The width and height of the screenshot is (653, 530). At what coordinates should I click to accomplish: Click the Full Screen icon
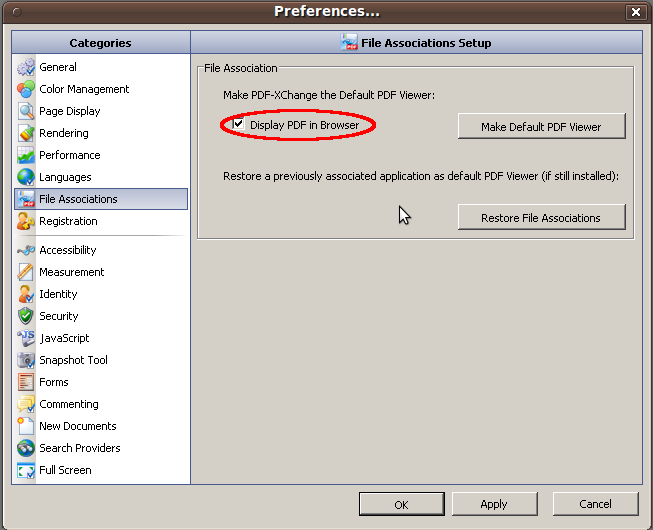(x=26, y=470)
